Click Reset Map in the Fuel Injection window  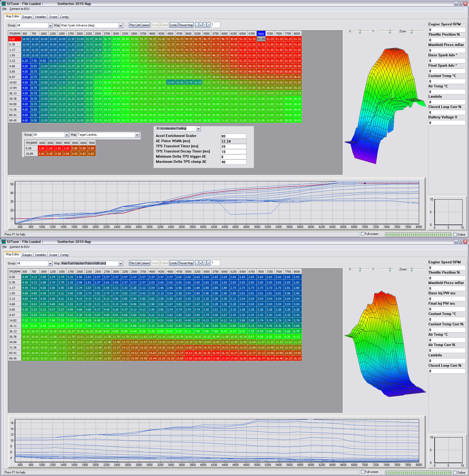tap(186, 263)
